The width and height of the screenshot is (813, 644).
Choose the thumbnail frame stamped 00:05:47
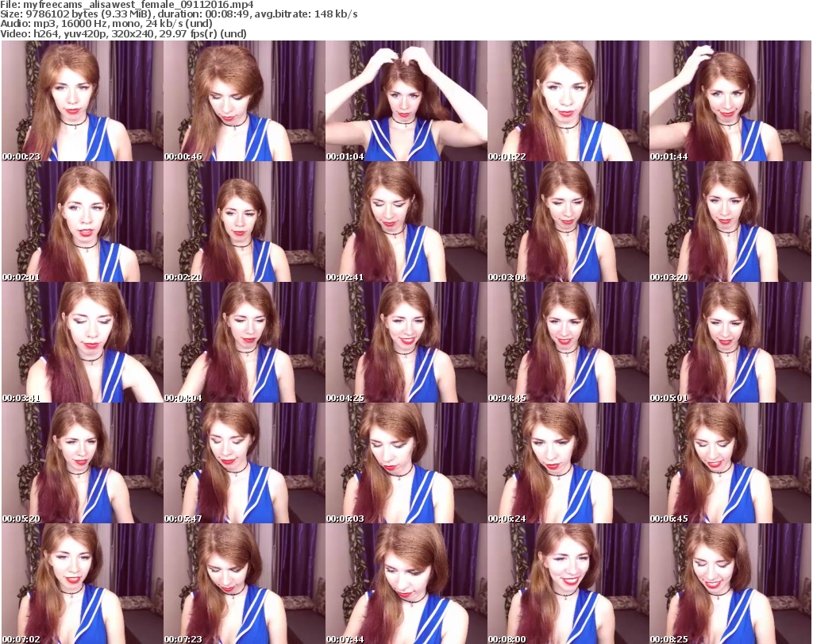pos(245,463)
